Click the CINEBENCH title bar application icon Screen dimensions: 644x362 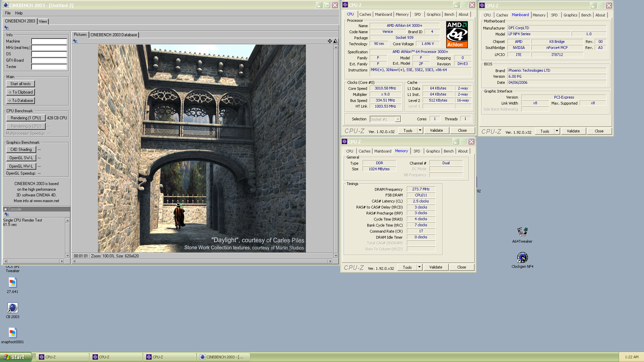tap(6, 5)
